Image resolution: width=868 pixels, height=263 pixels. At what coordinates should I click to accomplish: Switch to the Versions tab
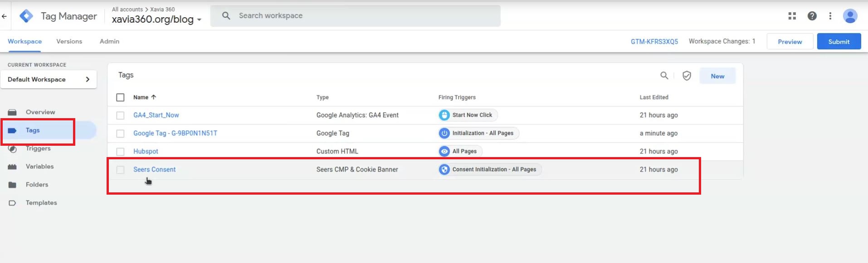click(69, 41)
